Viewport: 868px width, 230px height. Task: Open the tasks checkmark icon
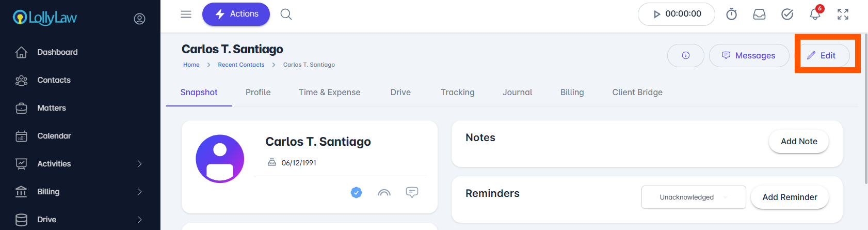[787, 14]
